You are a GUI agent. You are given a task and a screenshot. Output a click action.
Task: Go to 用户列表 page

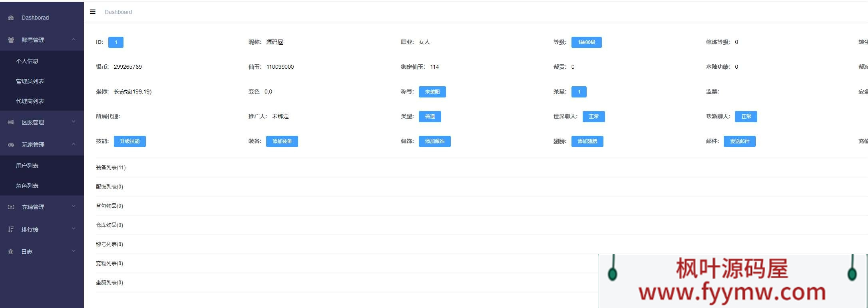(27, 166)
